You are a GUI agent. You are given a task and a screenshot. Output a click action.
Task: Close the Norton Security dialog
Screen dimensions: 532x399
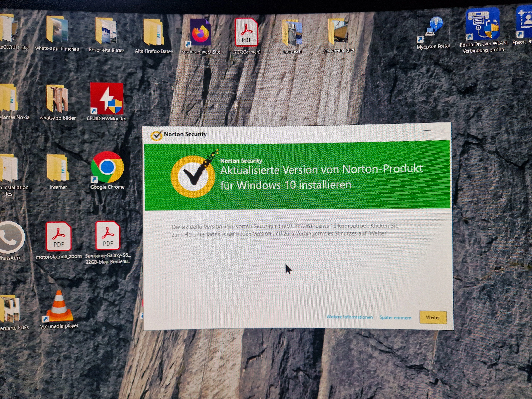[442, 131]
